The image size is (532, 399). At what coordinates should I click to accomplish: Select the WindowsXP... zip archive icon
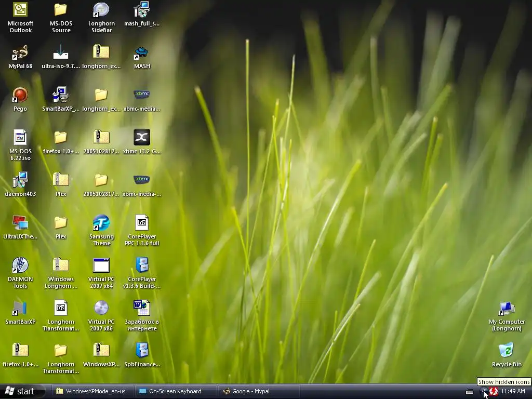101,355
